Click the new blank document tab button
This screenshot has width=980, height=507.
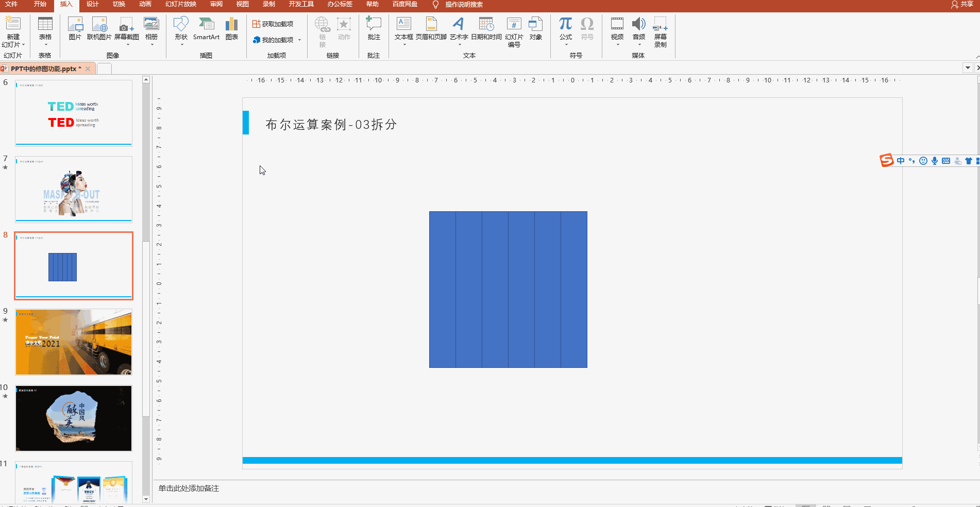click(x=104, y=69)
